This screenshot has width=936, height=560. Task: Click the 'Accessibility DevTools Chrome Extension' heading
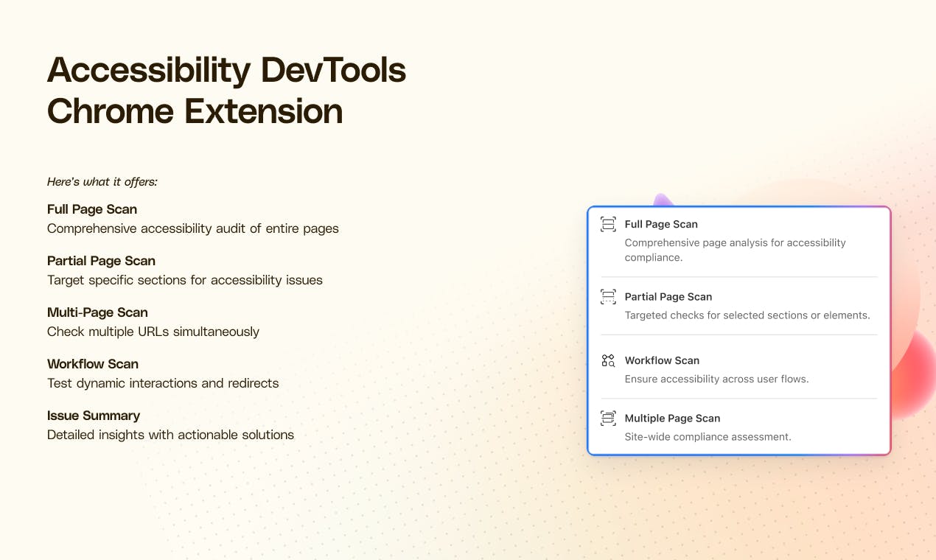(226, 91)
